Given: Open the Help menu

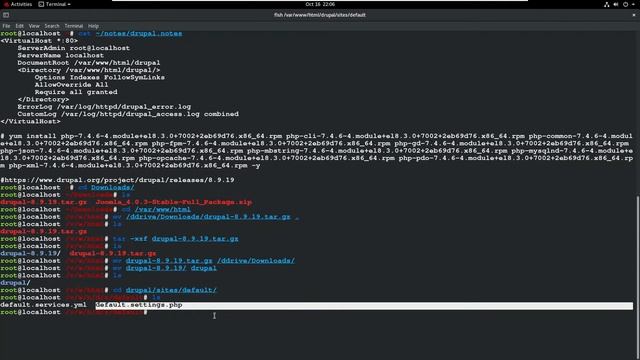Looking at the screenshot, I should tap(93, 26).
